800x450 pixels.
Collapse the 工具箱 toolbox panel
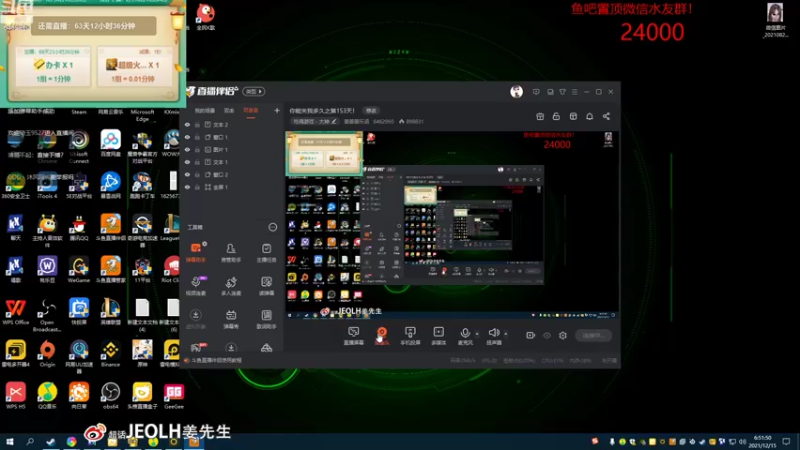click(x=272, y=227)
